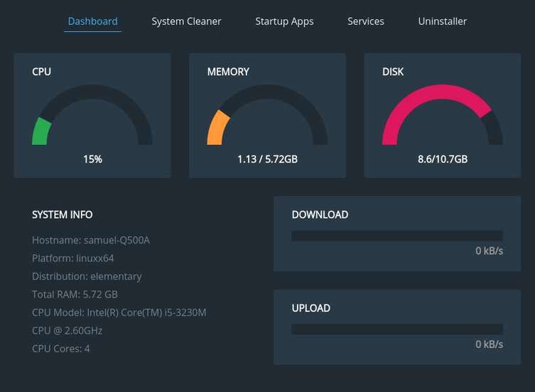Go to the Startup Apps tab

pos(284,21)
